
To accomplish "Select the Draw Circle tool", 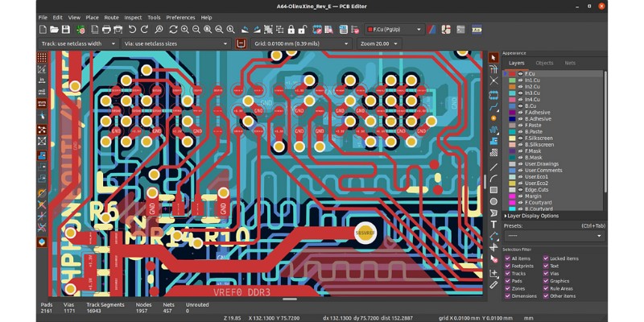I will click(x=493, y=201).
